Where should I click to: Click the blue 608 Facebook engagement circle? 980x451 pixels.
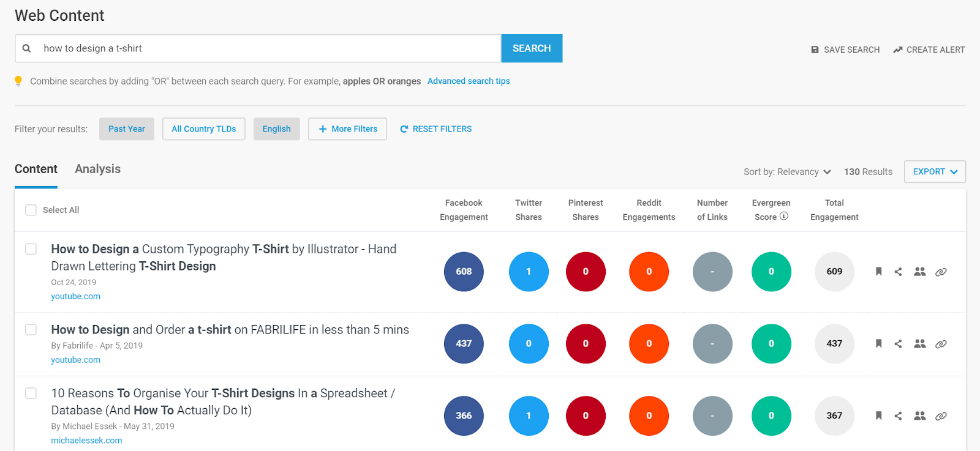(464, 272)
